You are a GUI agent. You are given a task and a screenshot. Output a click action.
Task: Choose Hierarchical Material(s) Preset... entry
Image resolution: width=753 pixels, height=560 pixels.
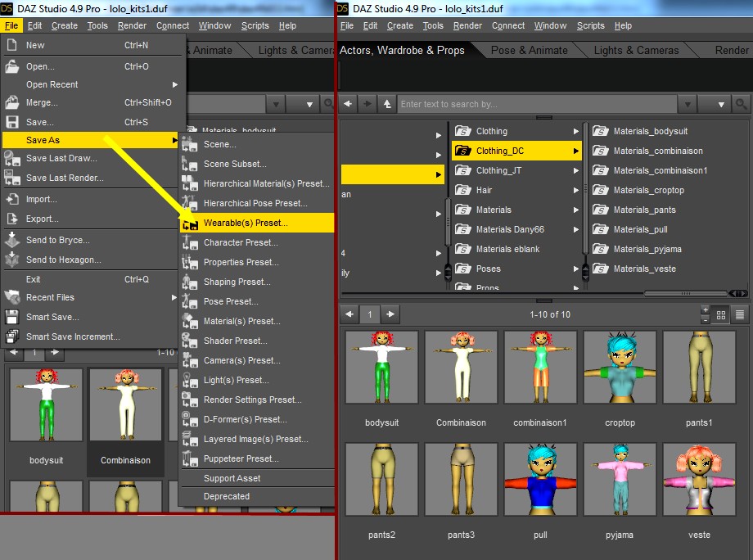[x=267, y=183]
